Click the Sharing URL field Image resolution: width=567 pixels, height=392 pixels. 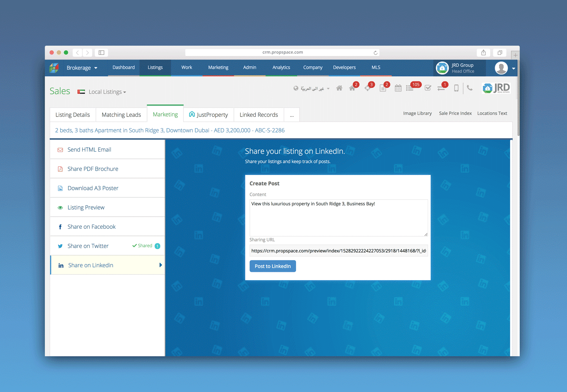[339, 251]
